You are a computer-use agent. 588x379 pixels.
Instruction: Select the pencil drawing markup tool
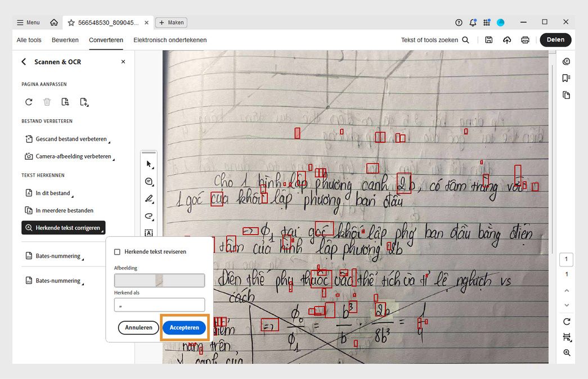[x=149, y=198]
